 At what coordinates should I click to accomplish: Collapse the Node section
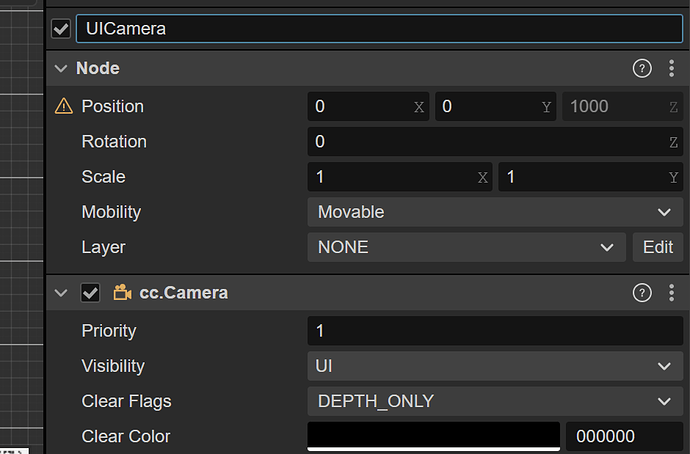(61, 68)
